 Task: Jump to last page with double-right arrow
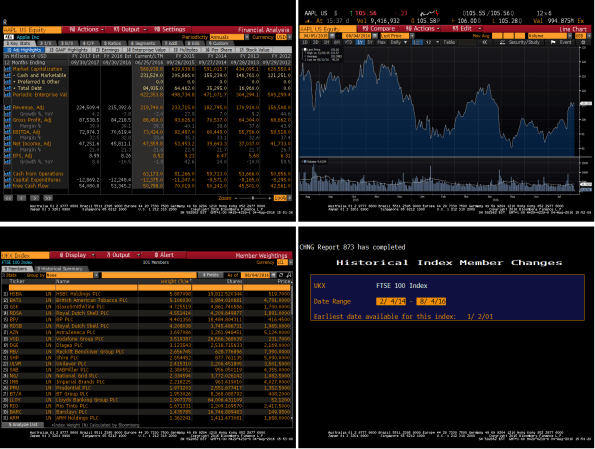point(48,198)
